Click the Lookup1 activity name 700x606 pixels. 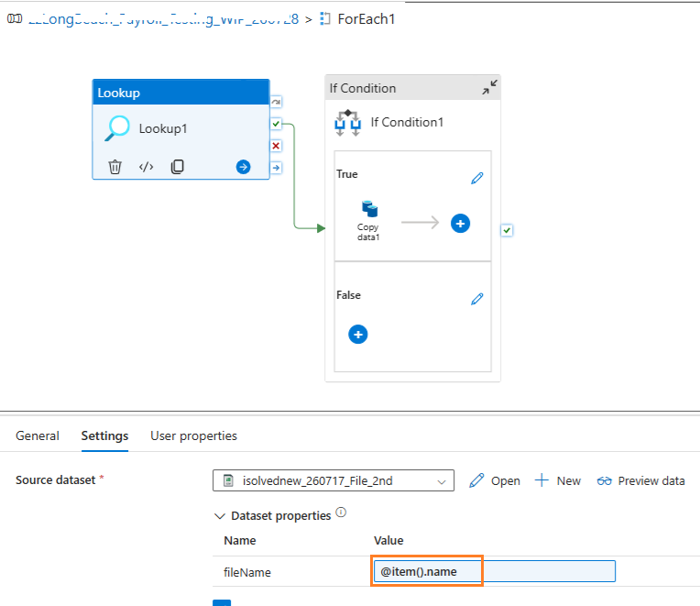(x=163, y=128)
